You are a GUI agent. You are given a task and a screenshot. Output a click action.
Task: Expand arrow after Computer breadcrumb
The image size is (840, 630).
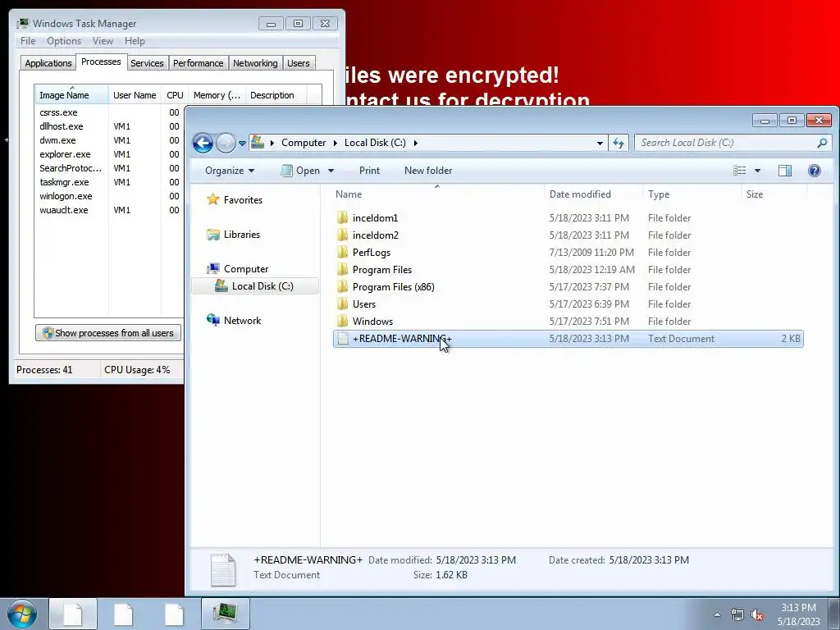[336, 143]
